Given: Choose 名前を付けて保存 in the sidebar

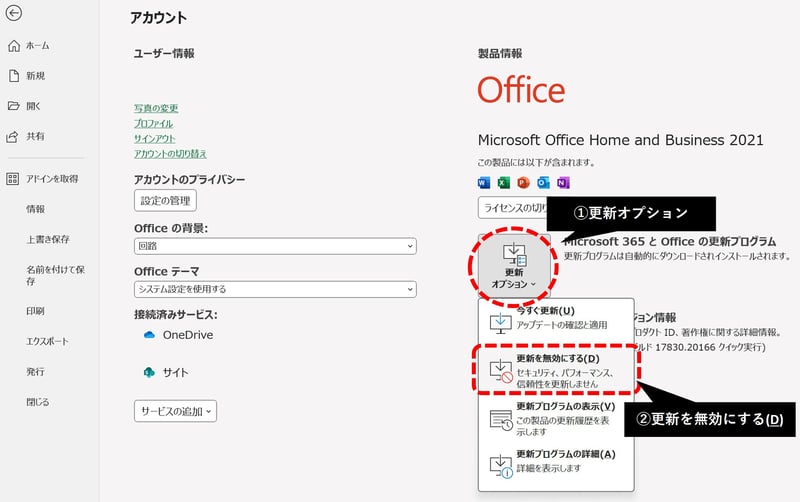Looking at the screenshot, I should (x=55, y=275).
